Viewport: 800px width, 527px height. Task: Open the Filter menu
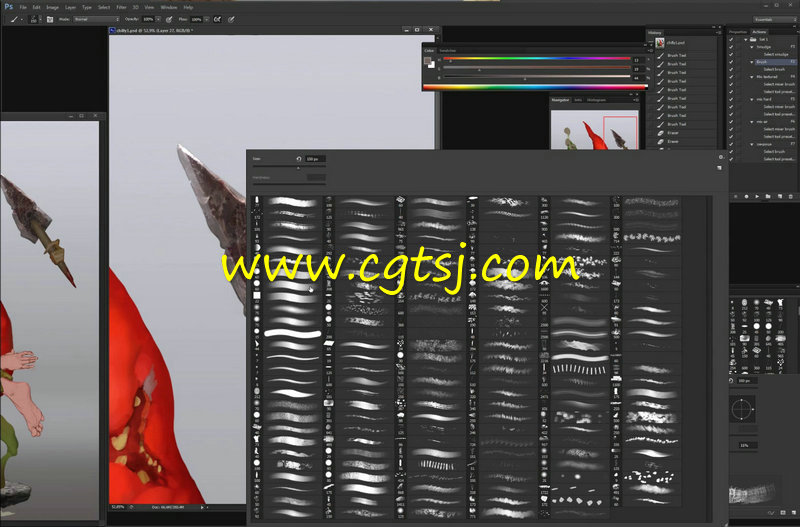click(121, 7)
